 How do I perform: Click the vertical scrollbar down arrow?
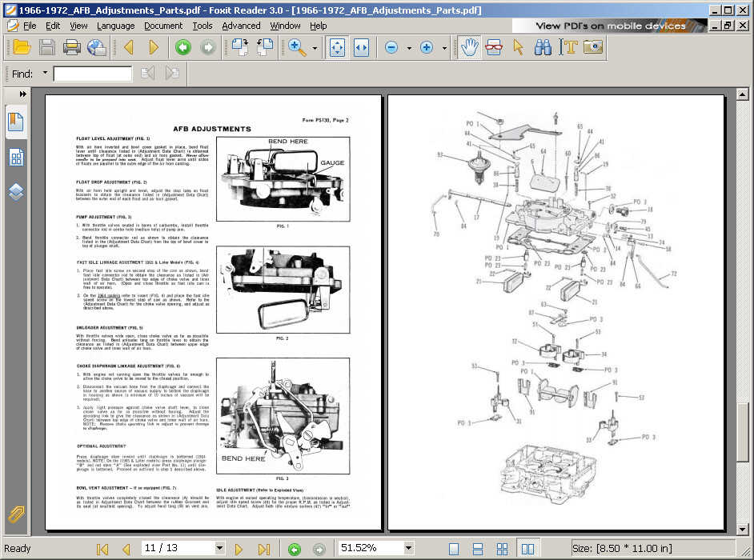coord(743,530)
